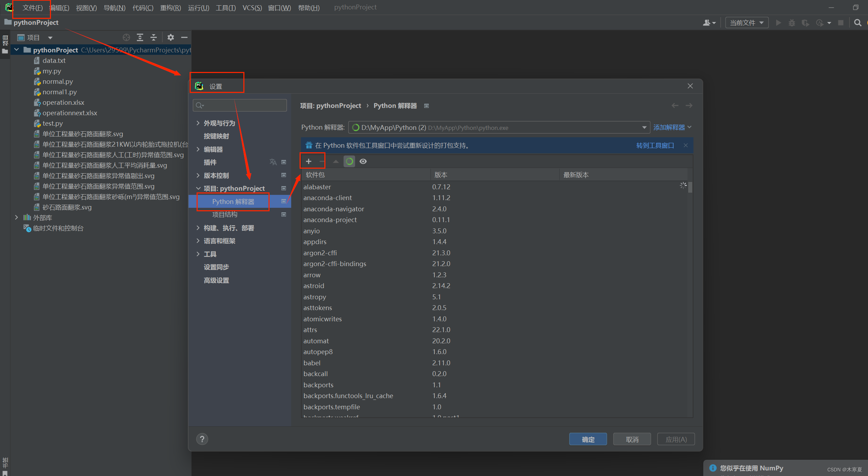Open the 导航(N) menu
868x476 pixels.
click(115, 8)
